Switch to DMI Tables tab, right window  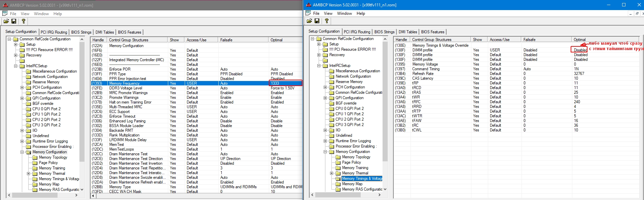[x=407, y=32]
